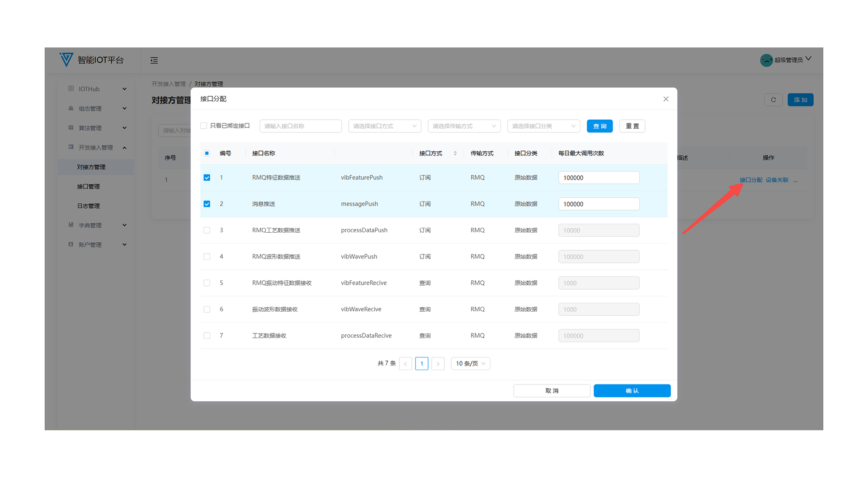Screen dimensions: 868x488
Task: Uncheck row 1 RMQ特征数据推送 checkbox
Action: pos(207,178)
